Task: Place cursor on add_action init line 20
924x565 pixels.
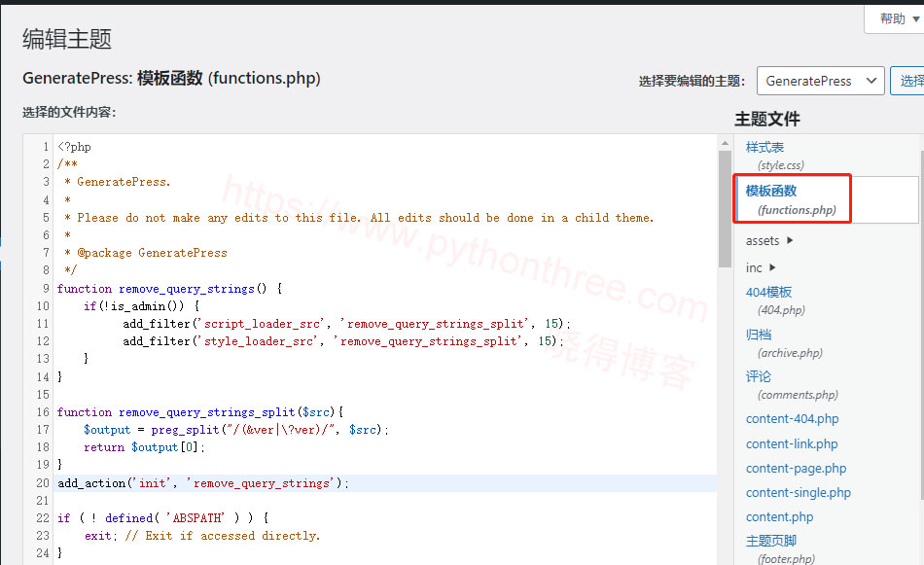Action: pos(202,483)
